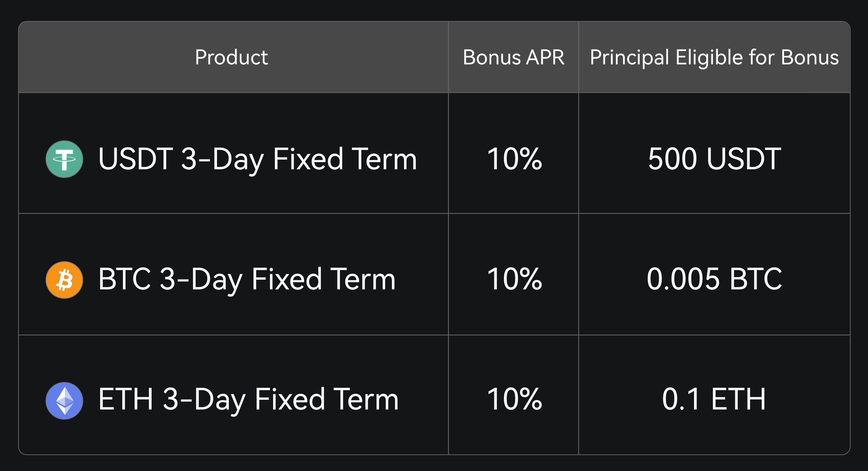Click the Principal Eligible for Bonus header
Screen dimensions: 868x471
point(714,57)
